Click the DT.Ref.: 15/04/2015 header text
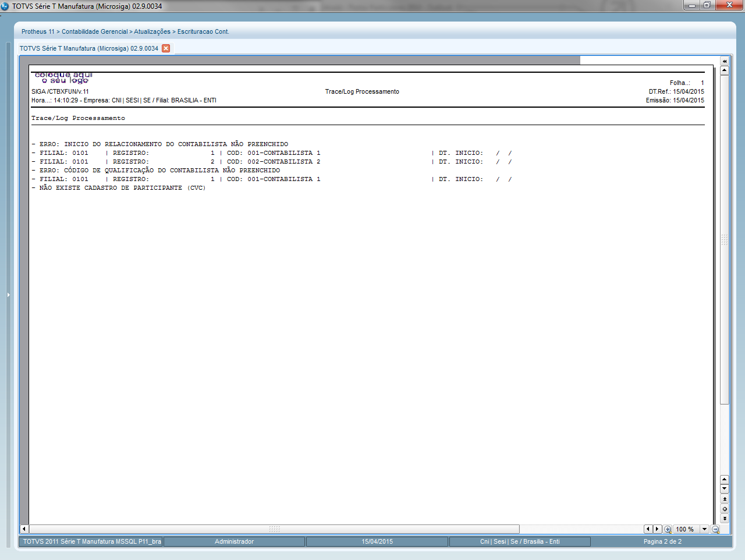The width and height of the screenshot is (745, 560). [676, 91]
